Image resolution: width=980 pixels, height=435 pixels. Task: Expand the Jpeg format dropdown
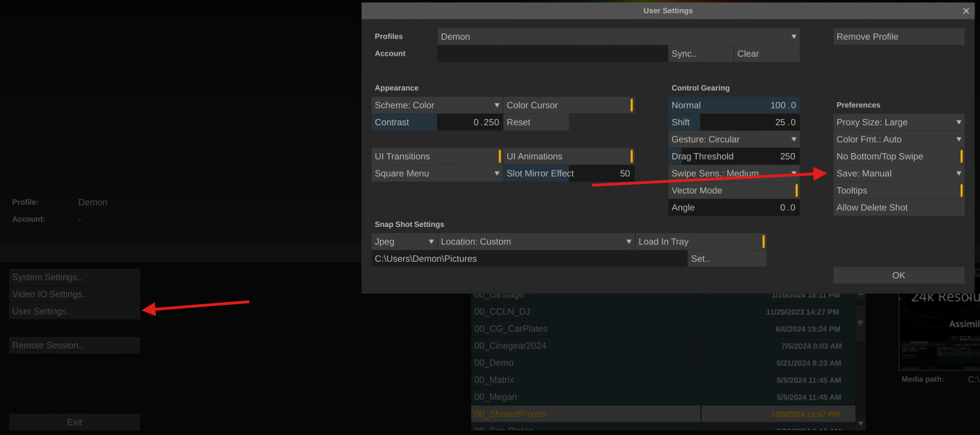point(404,242)
